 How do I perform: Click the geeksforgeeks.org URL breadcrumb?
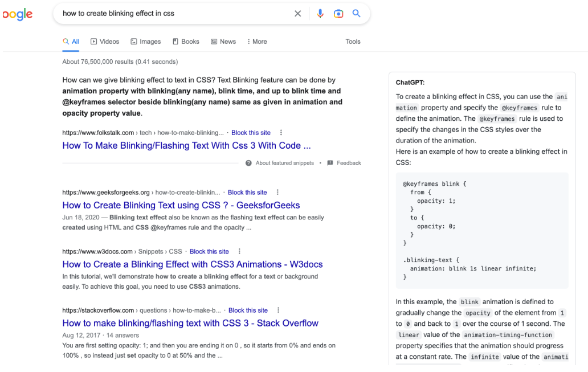(x=141, y=193)
